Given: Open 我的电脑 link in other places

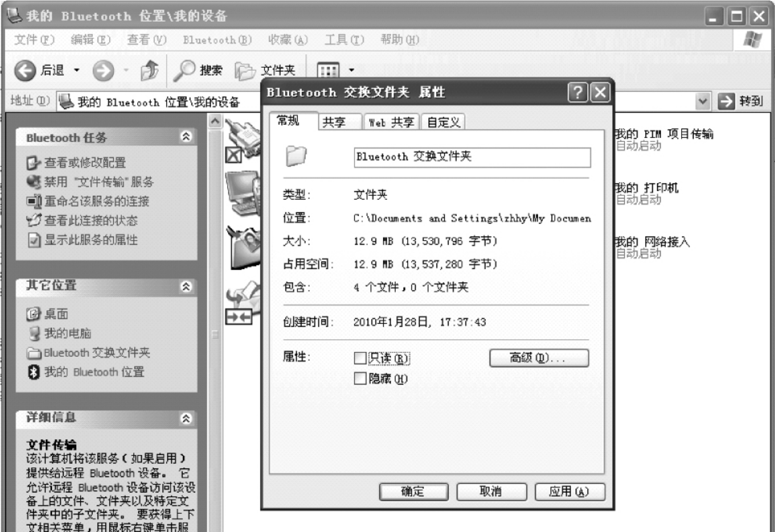Looking at the screenshot, I should click(68, 333).
